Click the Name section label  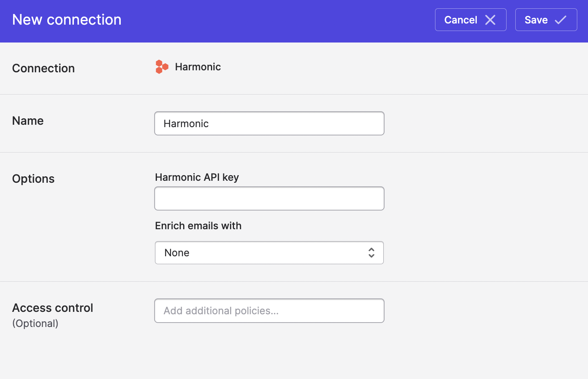[28, 121]
